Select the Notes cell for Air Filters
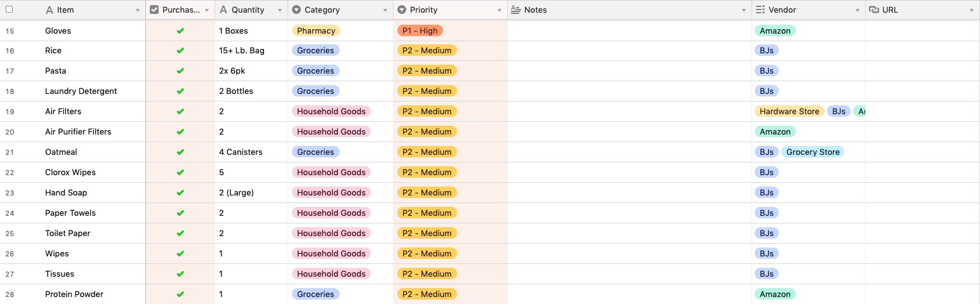 [x=630, y=112]
